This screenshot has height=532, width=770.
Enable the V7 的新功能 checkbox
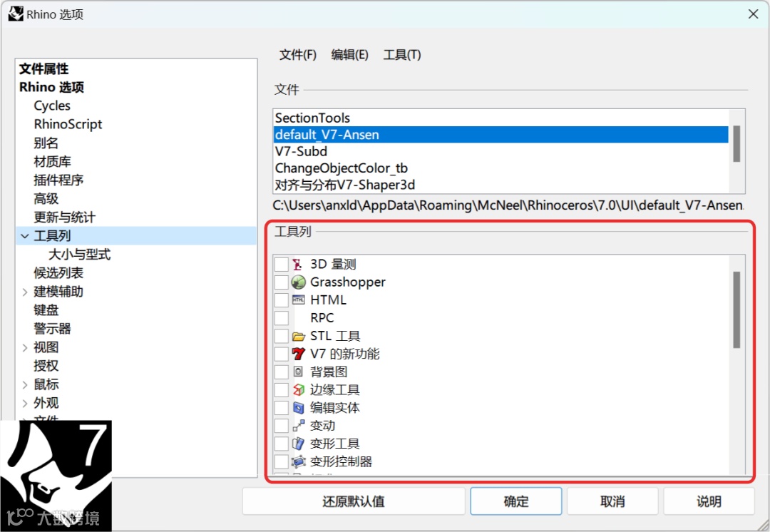pos(282,354)
